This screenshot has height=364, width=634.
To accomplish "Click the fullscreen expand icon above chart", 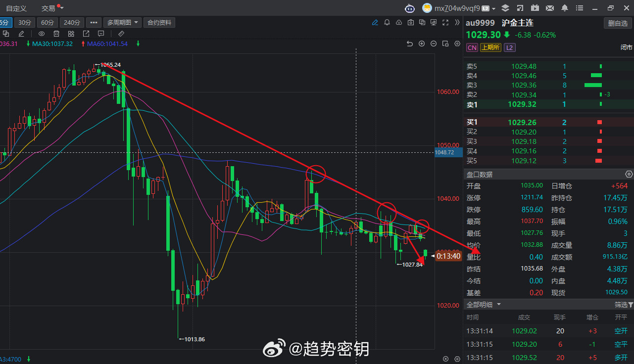I will [x=445, y=22].
